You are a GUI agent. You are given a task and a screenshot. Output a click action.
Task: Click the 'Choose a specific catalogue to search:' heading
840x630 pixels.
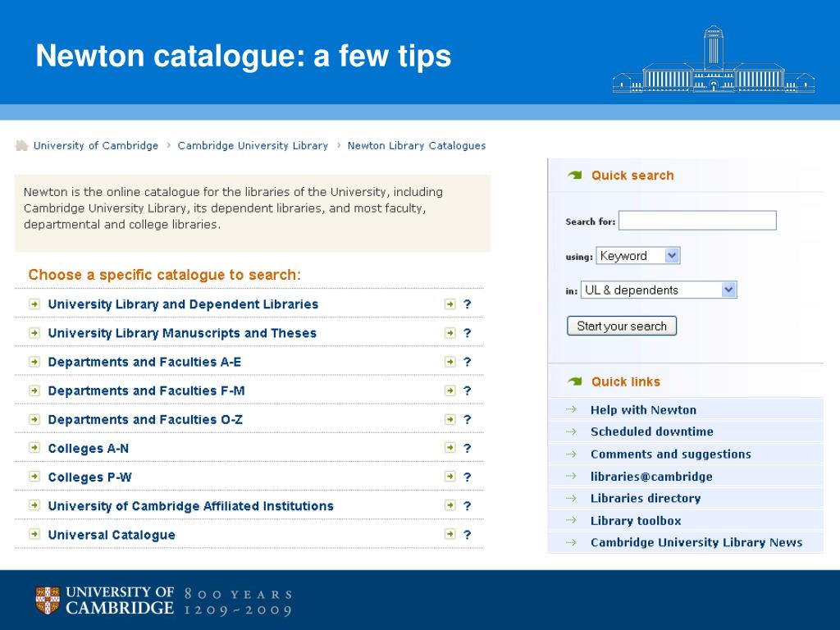click(164, 275)
